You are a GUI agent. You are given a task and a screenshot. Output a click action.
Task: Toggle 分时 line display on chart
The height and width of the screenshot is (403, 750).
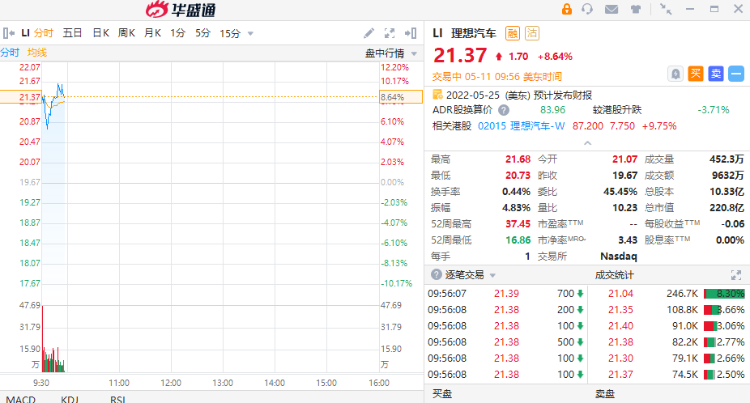[x=9, y=52]
